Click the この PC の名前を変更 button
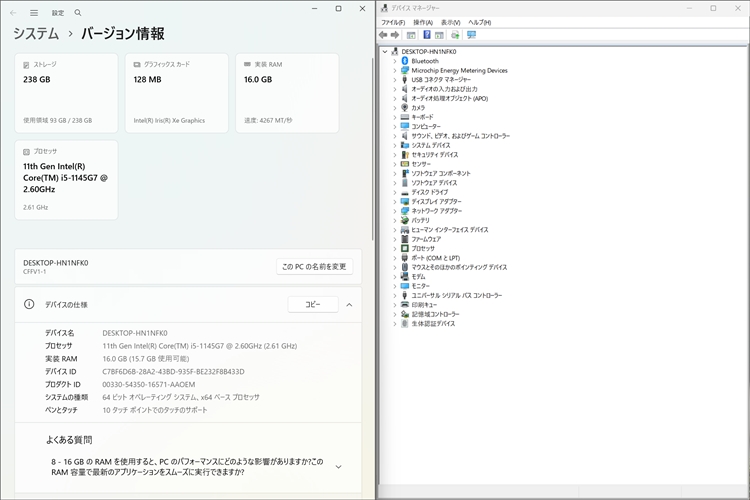Image resolution: width=750 pixels, height=500 pixels. 314,266
